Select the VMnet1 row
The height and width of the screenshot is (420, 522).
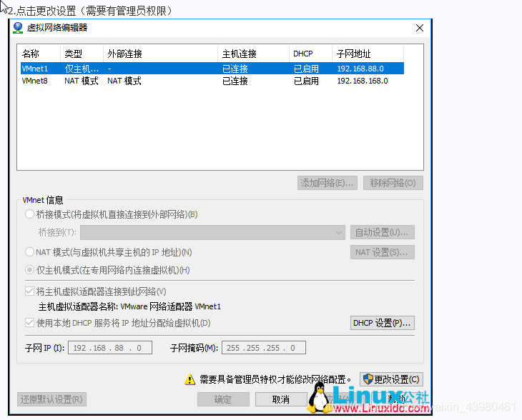click(x=212, y=69)
